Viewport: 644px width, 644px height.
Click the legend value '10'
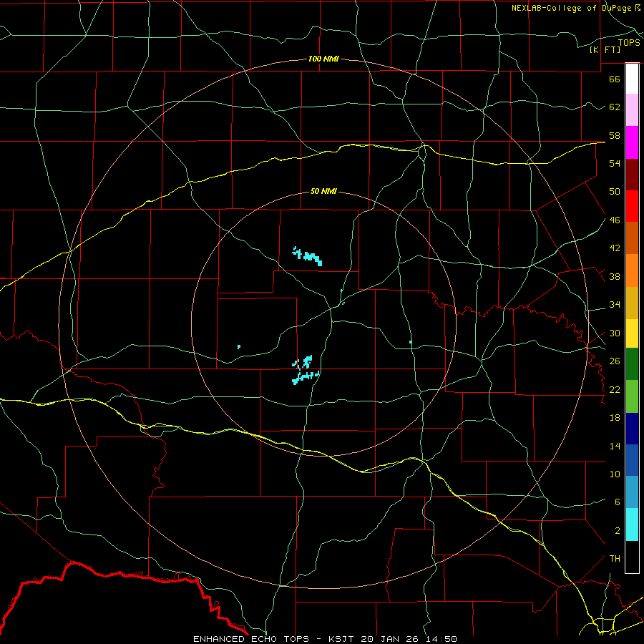[x=615, y=474]
